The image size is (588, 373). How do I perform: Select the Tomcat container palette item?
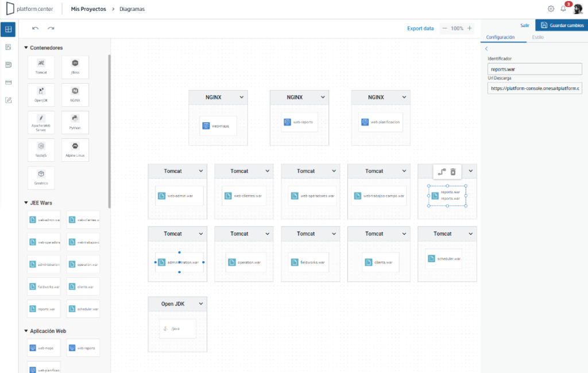pyautogui.click(x=41, y=67)
